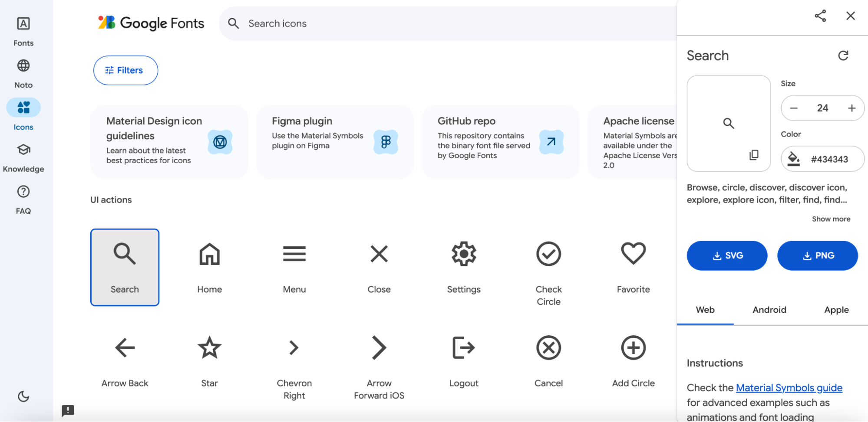Expand related icon names with Show more

[x=831, y=219]
